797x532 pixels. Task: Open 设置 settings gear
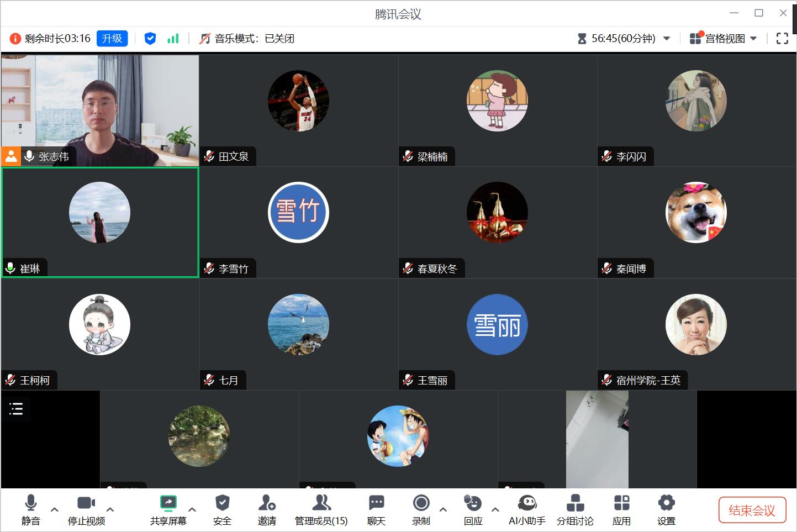coord(666,509)
